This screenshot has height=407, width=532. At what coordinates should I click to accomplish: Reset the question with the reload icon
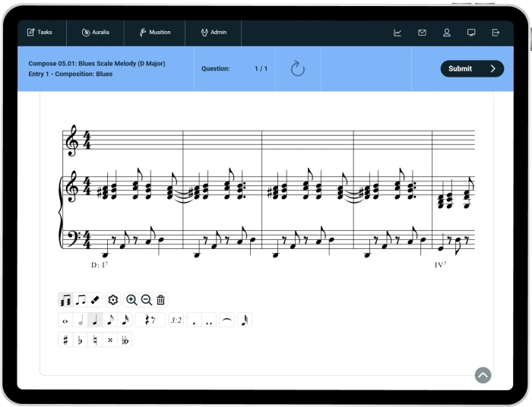[298, 69]
